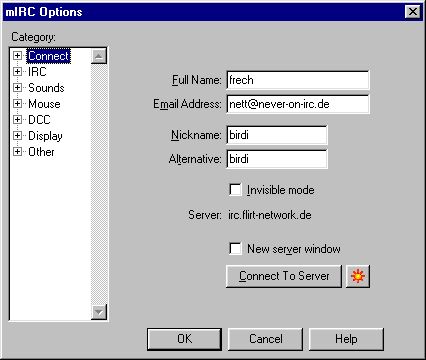Expand the DCC category node
Screen dimensions: 426x360
[x=17, y=120]
